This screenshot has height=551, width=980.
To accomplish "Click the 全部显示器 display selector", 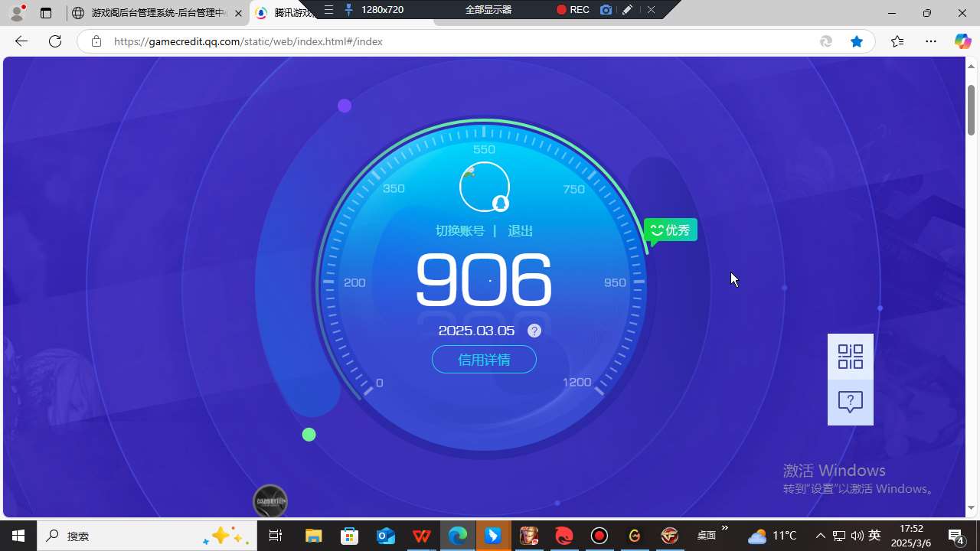I will 488,9.
